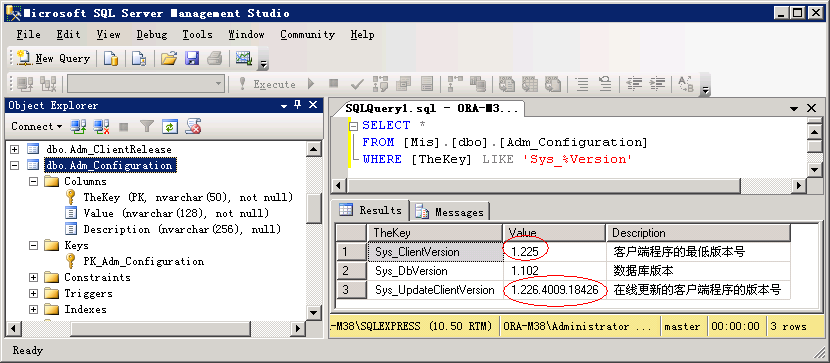Save the query with the floppy disk icon
Viewport: 830px width, 363px height.
pyautogui.click(x=191, y=58)
